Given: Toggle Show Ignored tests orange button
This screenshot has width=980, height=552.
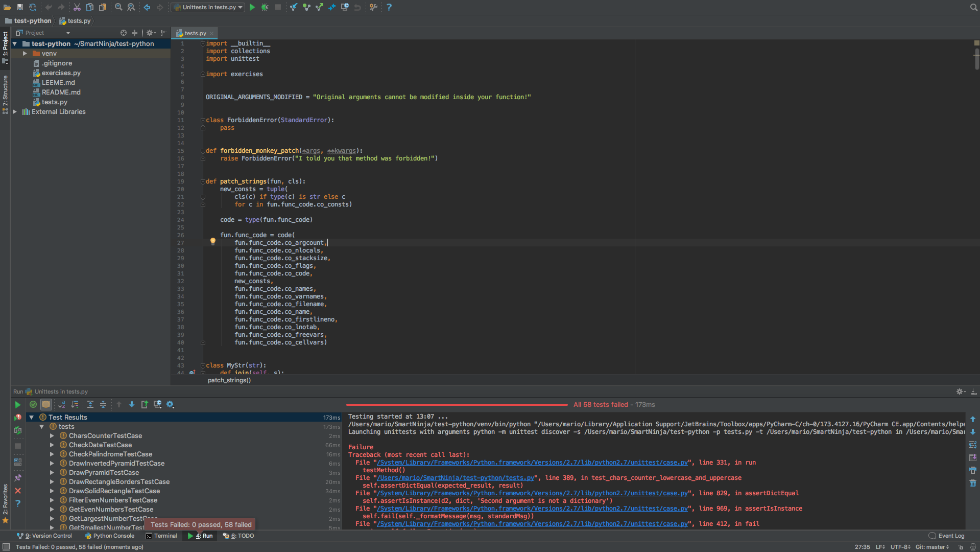Looking at the screenshot, I should pos(46,404).
